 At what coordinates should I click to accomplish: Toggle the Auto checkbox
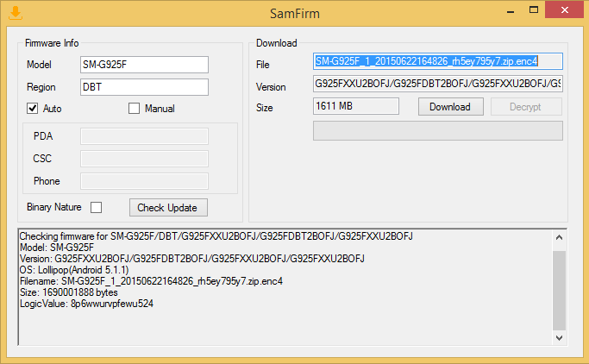pos(32,108)
